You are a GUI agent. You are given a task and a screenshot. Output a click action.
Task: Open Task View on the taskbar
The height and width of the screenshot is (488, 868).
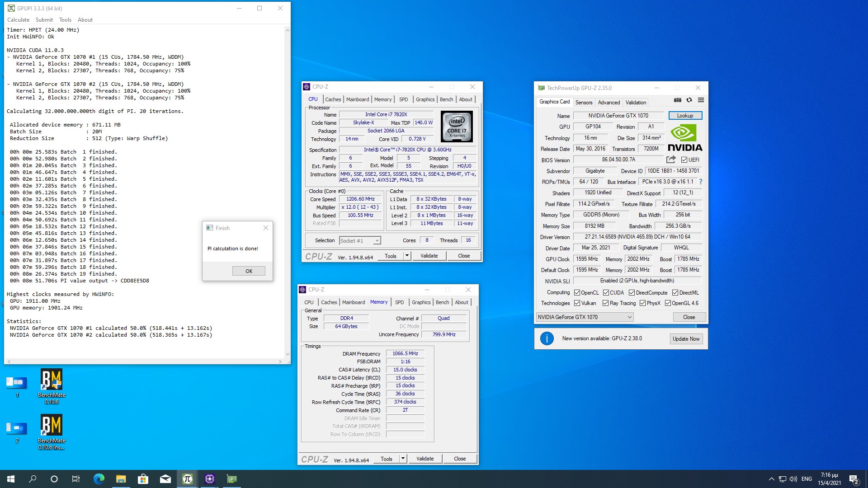coord(76,479)
